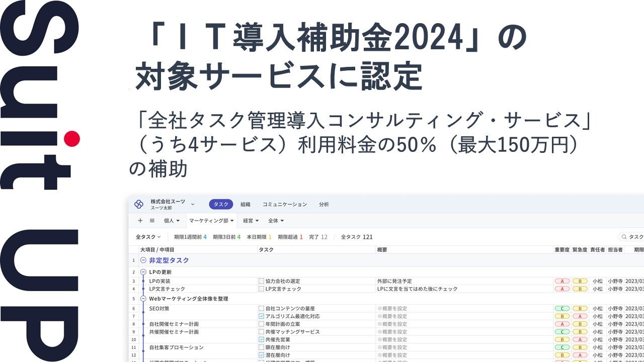Filter by 期限3日前 tasks
This screenshot has height=362, width=644.
[226, 237]
